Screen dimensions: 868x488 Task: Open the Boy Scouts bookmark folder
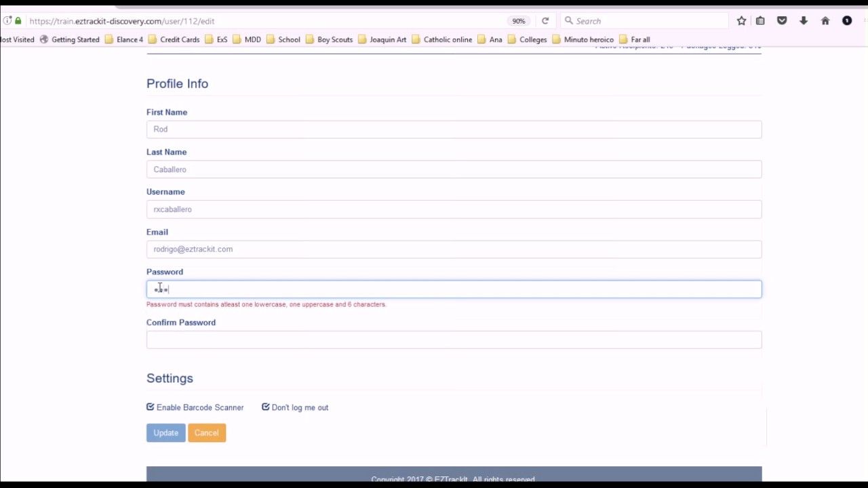pos(329,39)
